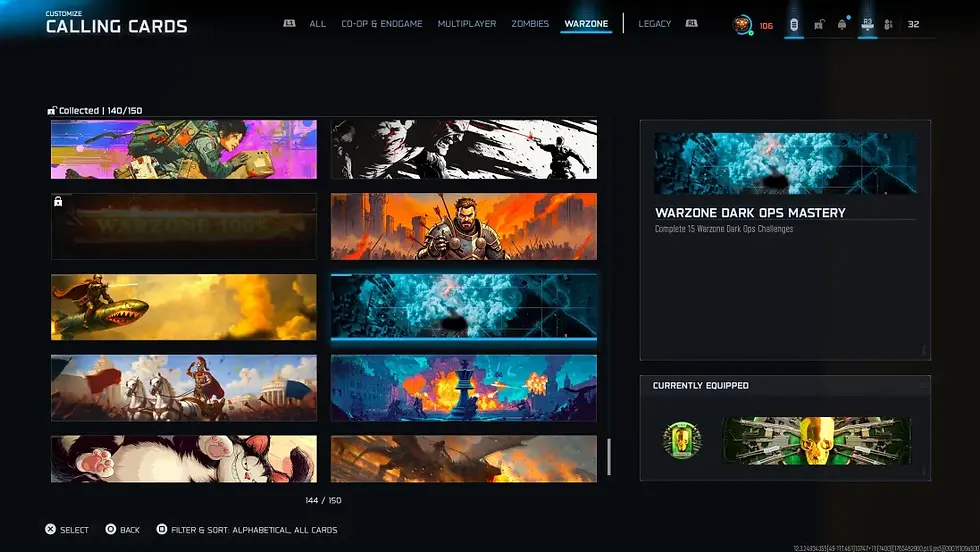Click the collected unlock icon beside 140/150
The height and width of the screenshot is (552, 980).
click(52, 111)
